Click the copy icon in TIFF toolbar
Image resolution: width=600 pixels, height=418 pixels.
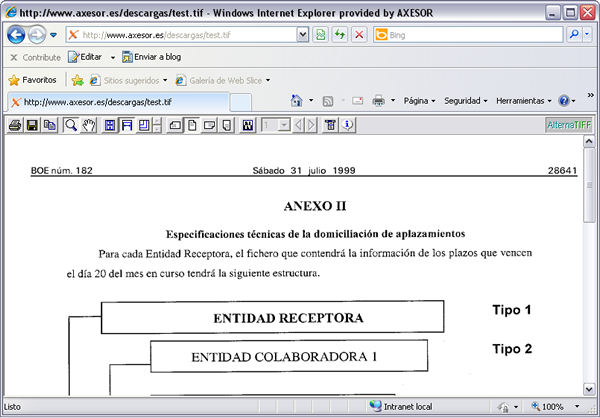(49, 125)
